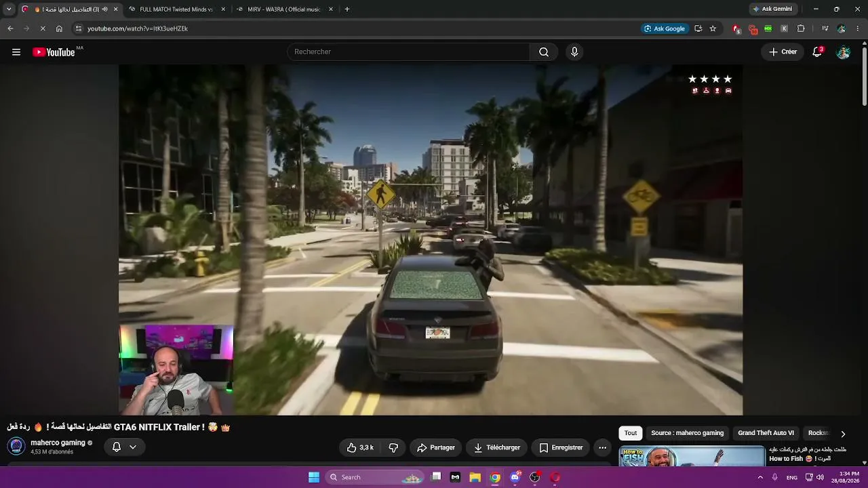Bookmark this page with the star
This screenshot has height=488, width=868.
point(713,28)
